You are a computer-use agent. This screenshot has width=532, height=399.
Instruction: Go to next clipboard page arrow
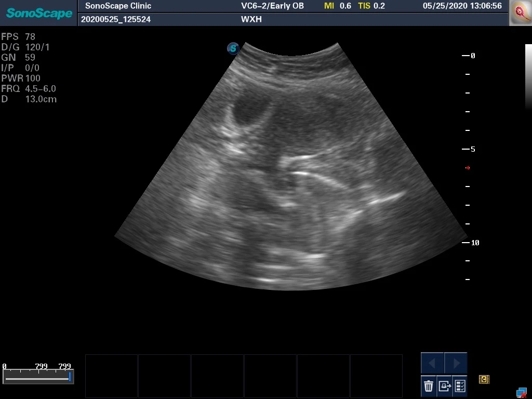point(456,363)
